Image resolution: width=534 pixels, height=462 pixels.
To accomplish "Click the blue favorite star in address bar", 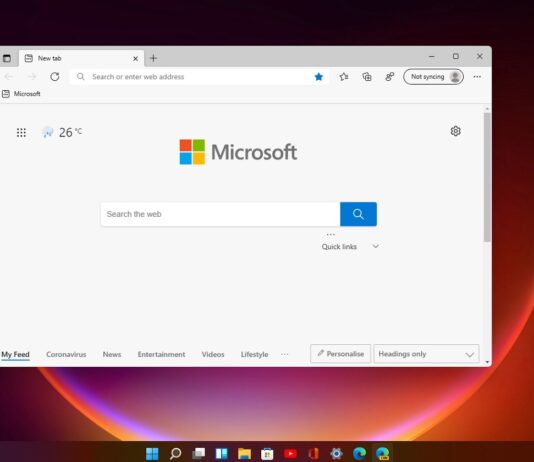I will click(319, 77).
